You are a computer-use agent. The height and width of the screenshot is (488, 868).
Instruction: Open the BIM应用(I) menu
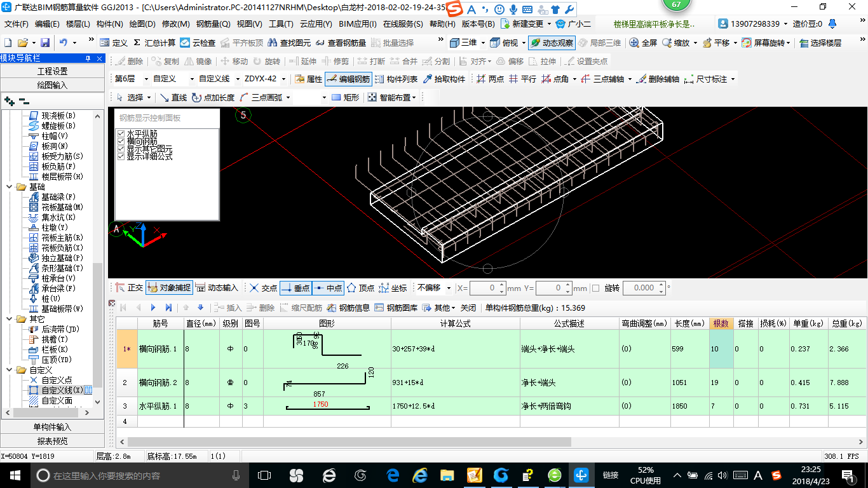click(358, 24)
